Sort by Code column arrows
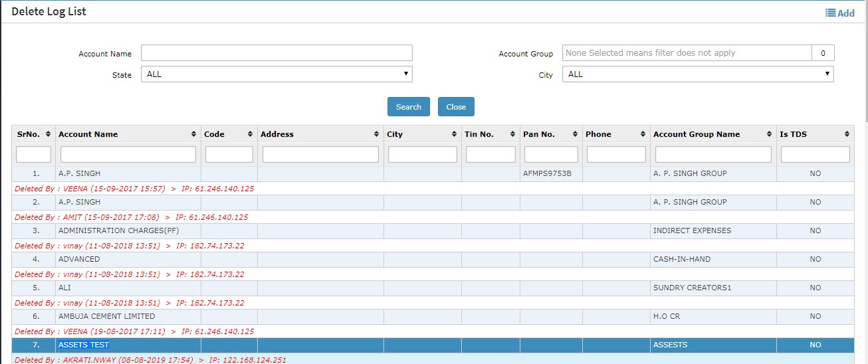 pyautogui.click(x=250, y=134)
